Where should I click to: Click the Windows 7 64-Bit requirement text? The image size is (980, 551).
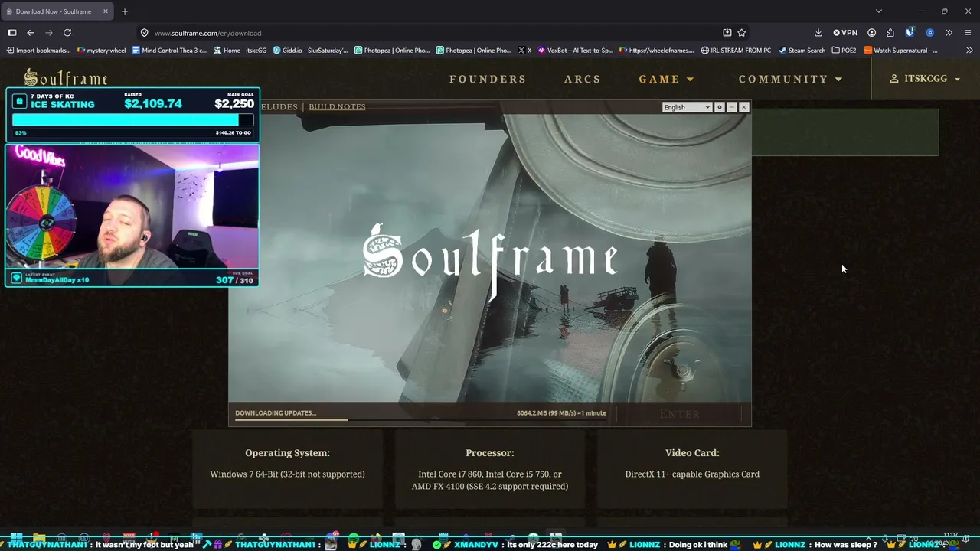287,474
